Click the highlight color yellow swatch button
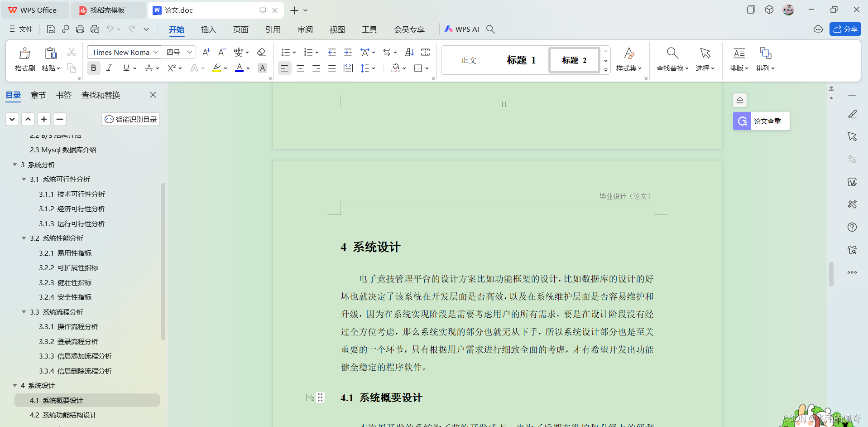The height and width of the screenshot is (427, 868). click(217, 68)
